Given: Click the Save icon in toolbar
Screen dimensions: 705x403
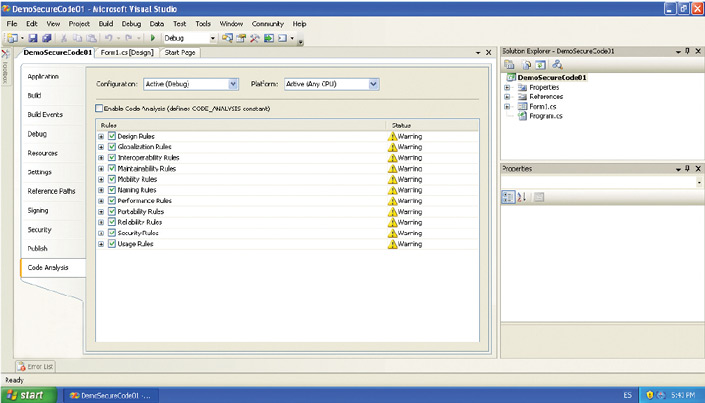Looking at the screenshot, I should tap(33, 38).
